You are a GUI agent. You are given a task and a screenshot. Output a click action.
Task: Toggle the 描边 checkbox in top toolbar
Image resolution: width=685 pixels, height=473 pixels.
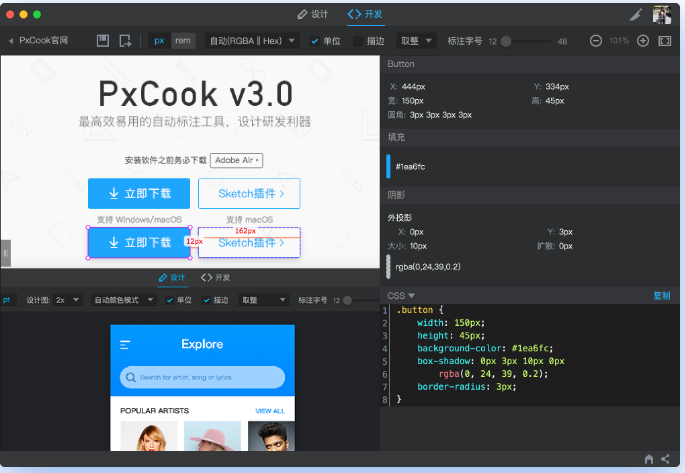click(358, 41)
